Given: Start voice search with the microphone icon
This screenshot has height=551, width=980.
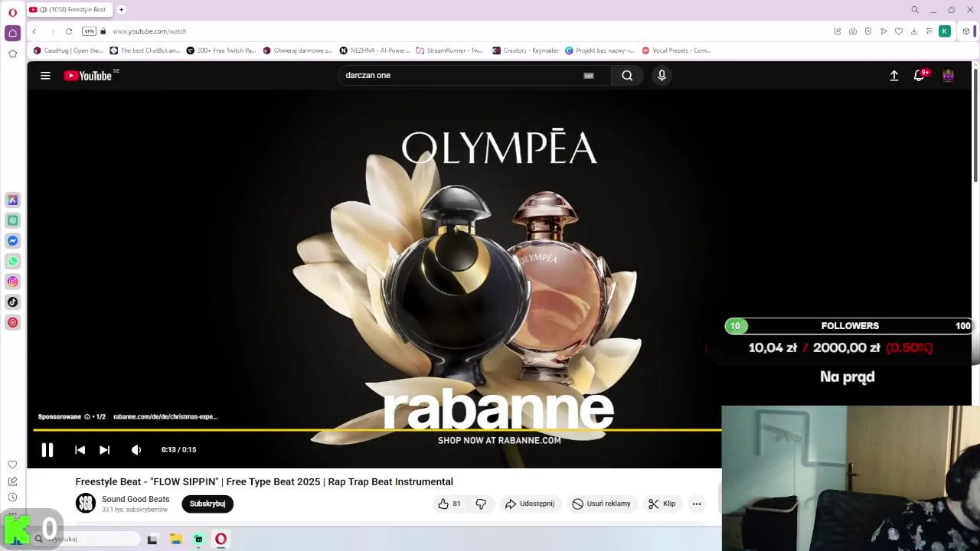Looking at the screenshot, I should pos(661,76).
